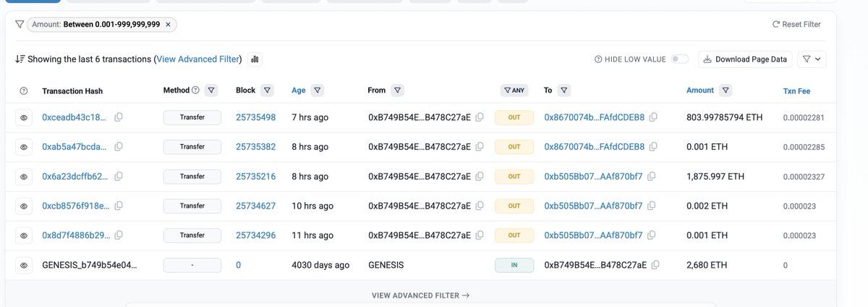
Task: Open Block column filter
Action: click(267, 91)
